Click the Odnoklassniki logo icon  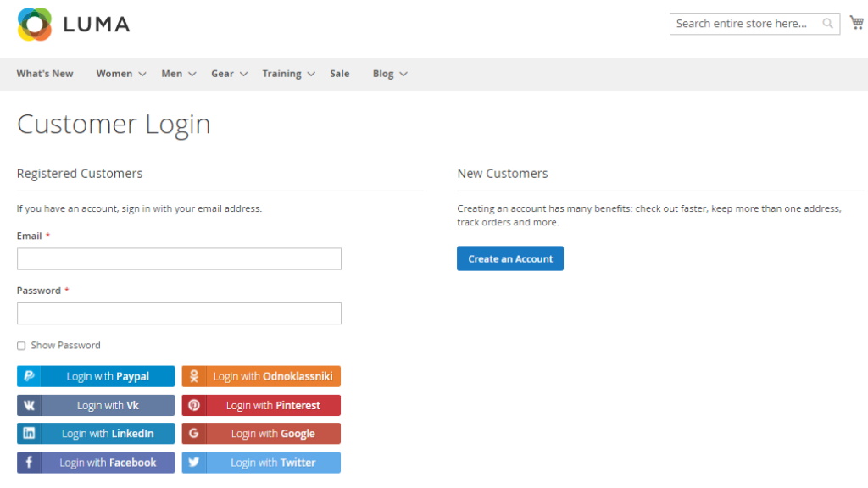pyautogui.click(x=194, y=376)
